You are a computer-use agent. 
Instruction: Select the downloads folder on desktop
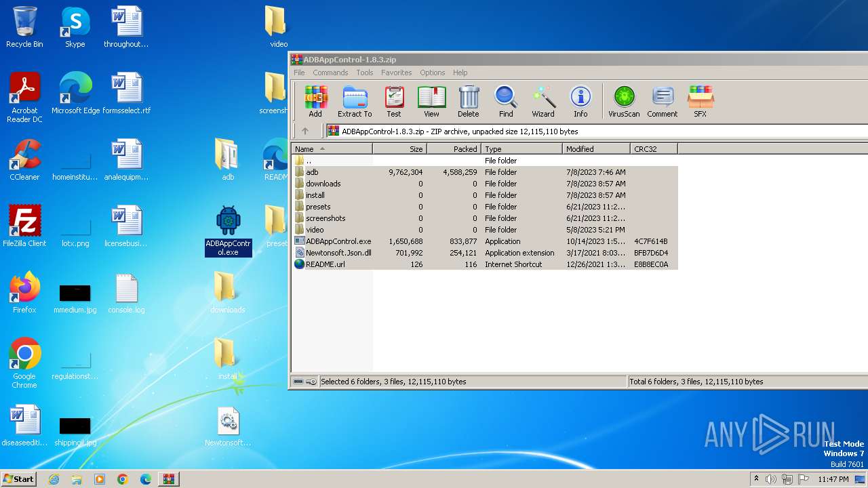[x=227, y=293]
